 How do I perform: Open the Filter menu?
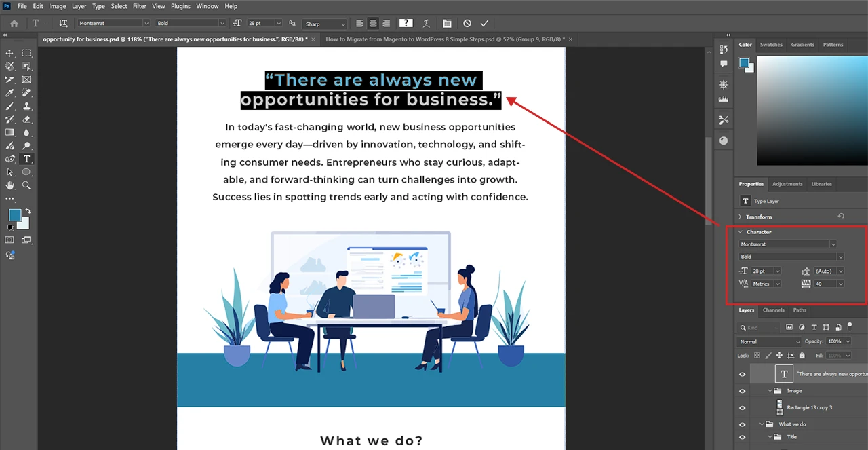click(x=140, y=6)
